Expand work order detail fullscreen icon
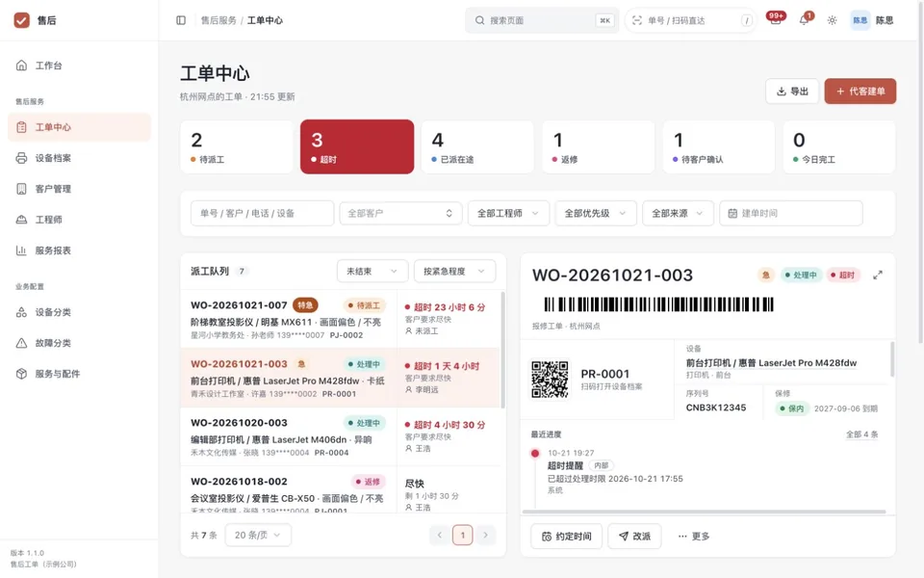The height and width of the screenshot is (578, 924). click(878, 275)
